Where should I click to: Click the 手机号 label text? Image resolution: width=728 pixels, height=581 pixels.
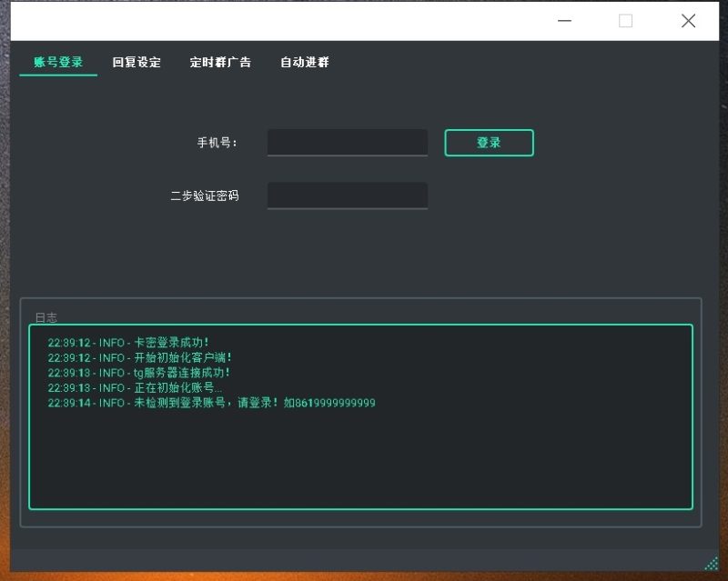(x=216, y=142)
